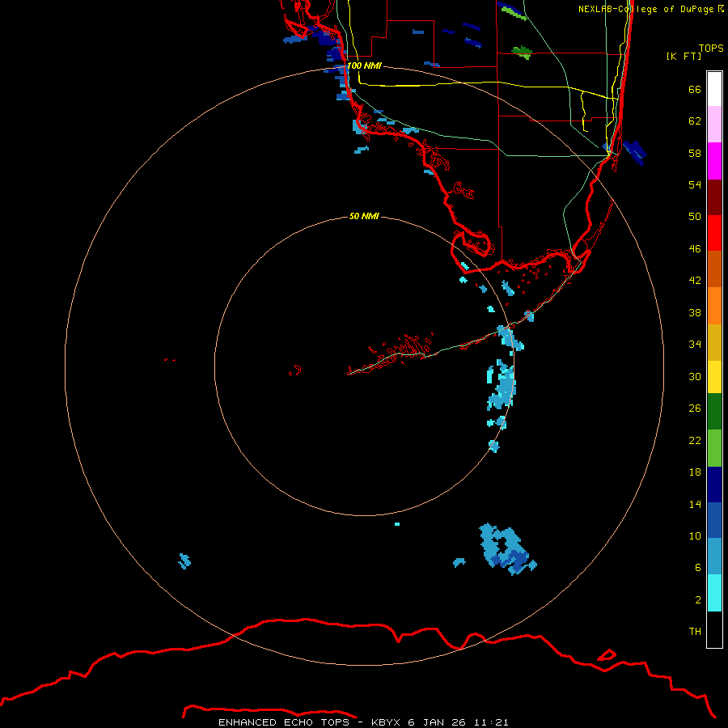The height and width of the screenshot is (728, 728).
Task: Click the gold 38 kft legend swatch
Action: point(714,342)
